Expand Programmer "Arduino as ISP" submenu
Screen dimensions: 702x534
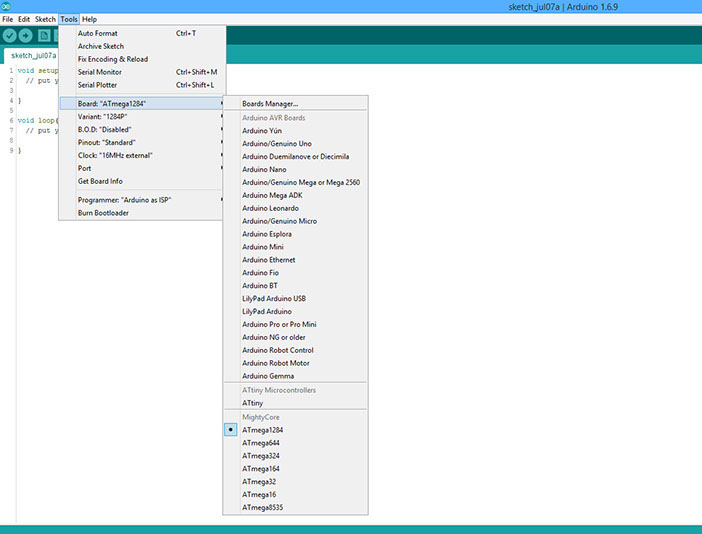coord(141,200)
